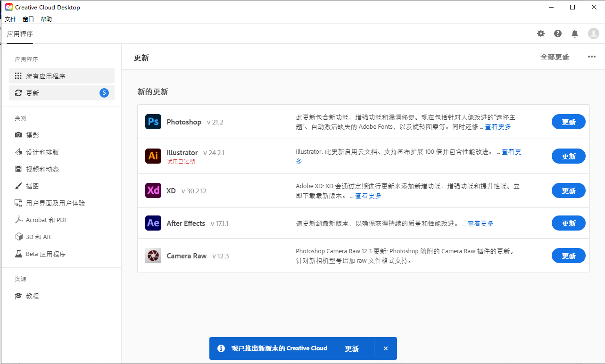Click the 现已推出新版本的 Creative Cloud message
The width and height of the screenshot is (605, 364).
pos(279,348)
